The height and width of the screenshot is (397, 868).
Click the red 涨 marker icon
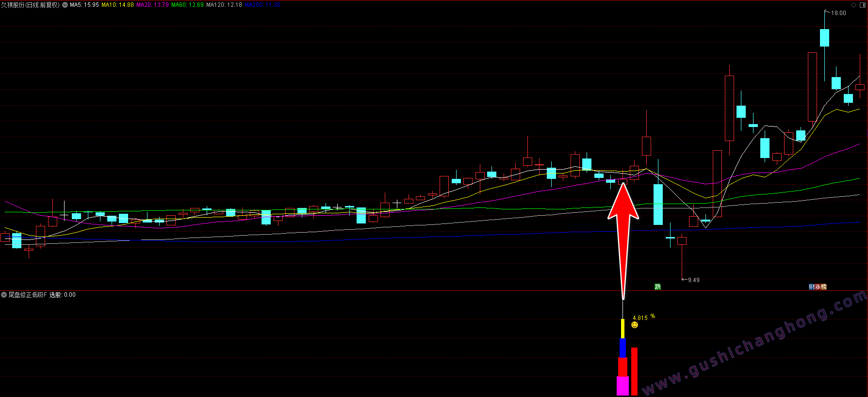tap(818, 286)
